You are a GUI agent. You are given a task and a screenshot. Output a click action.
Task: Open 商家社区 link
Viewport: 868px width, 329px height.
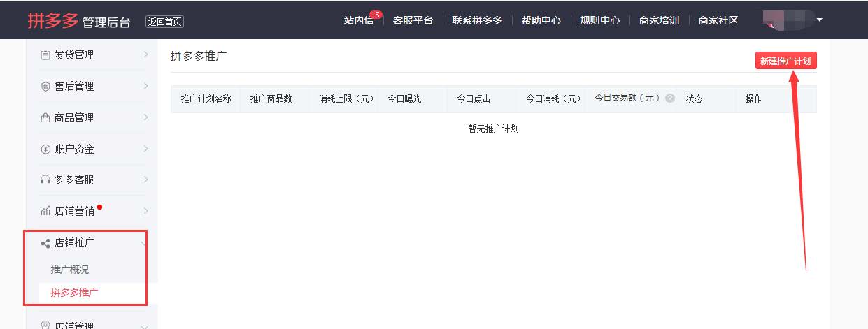click(x=718, y=20)
